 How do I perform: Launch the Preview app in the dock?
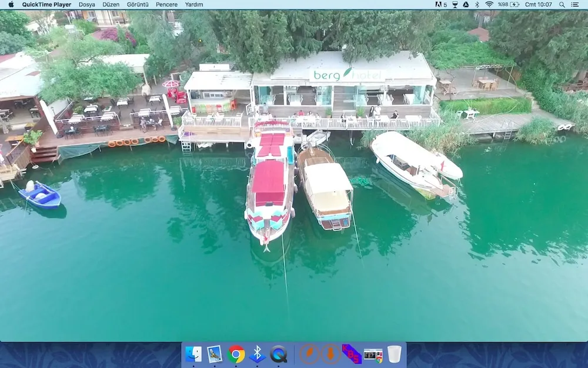[x=215, y=354]
